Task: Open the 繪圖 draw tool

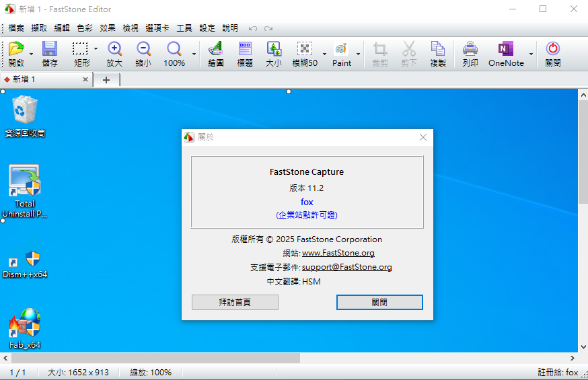Action: click(216, 54)
